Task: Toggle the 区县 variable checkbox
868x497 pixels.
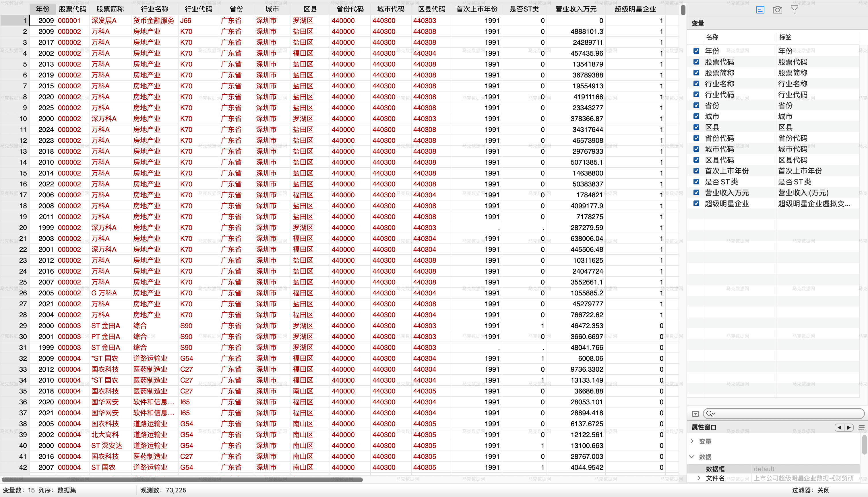Action: pyautogui.click(x=696, y=127)
